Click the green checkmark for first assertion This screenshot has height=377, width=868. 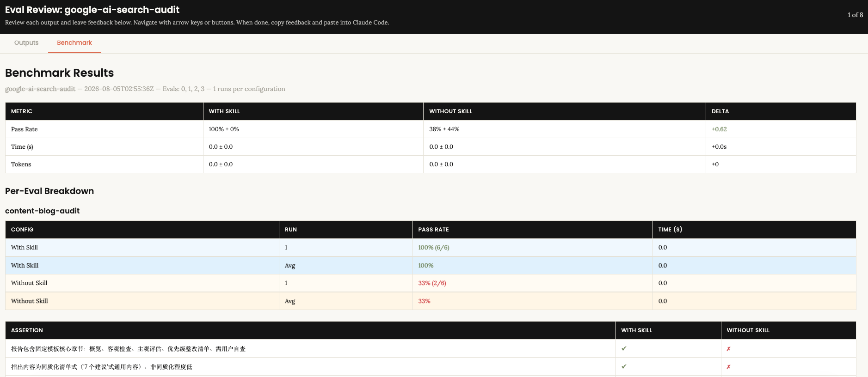point(624,349)
